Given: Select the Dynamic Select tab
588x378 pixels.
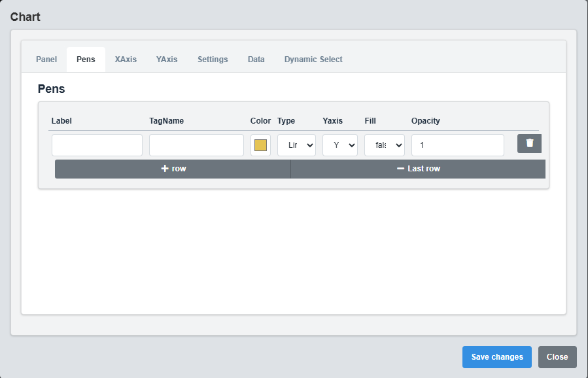Looking at the screenshot, I should point(313,60).
